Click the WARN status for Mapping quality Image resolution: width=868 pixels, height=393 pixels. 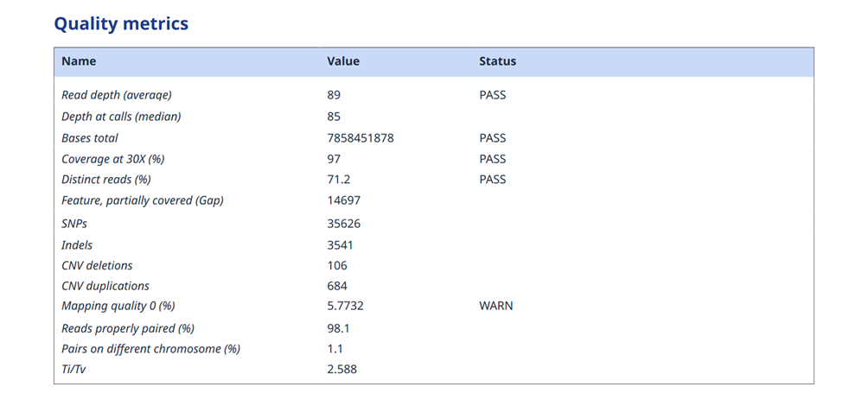coord(495,307)
